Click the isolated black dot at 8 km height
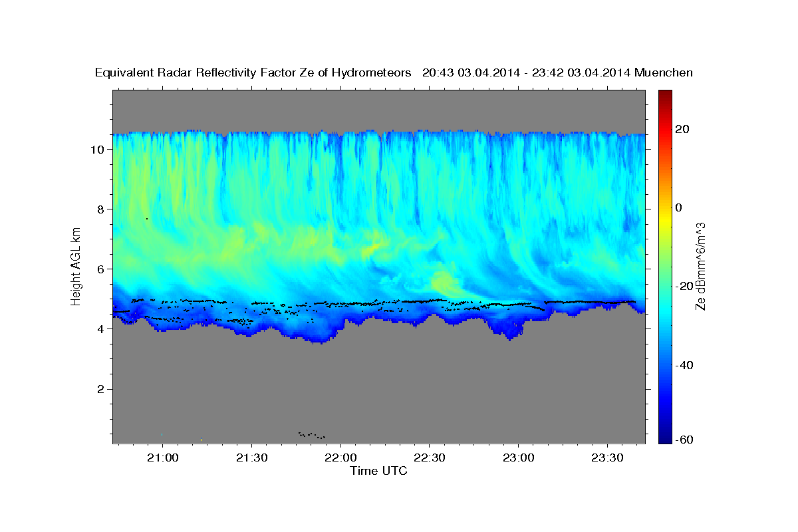Viewport: 798px width, 532px height. coord(147,219)
